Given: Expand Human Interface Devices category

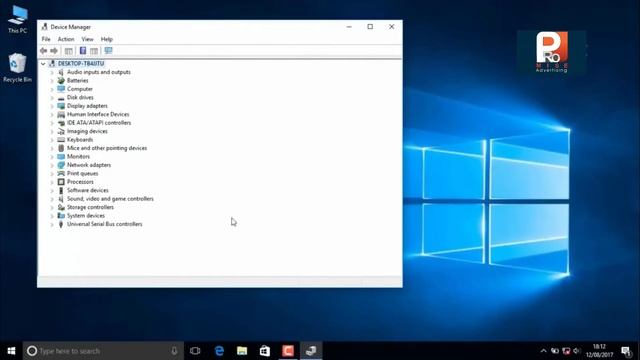Looking at the screenshot, I should (x=52, y=114).
